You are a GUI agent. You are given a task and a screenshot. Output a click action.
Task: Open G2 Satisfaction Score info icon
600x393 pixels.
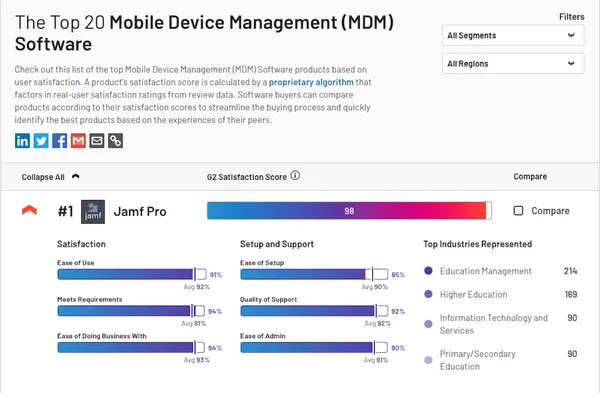click(x=295, y=176)
